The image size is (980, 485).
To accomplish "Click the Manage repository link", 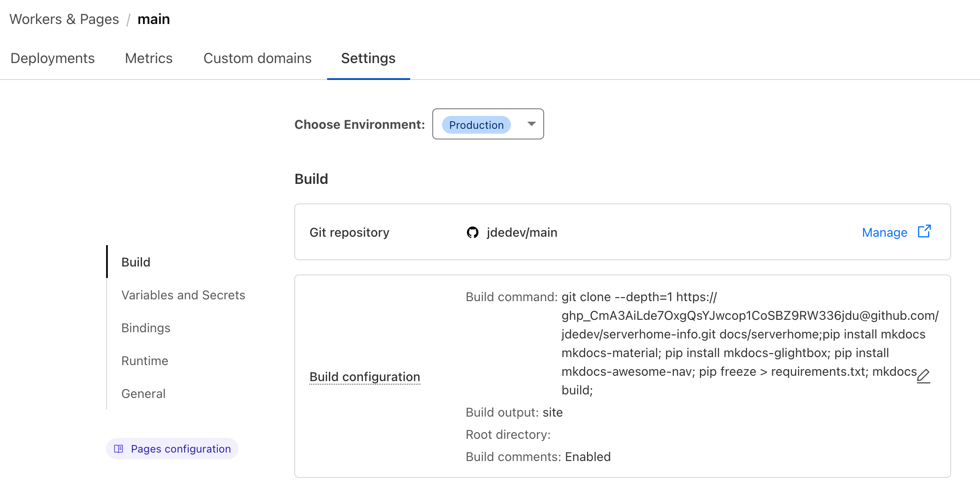I will tap(884, 232).
